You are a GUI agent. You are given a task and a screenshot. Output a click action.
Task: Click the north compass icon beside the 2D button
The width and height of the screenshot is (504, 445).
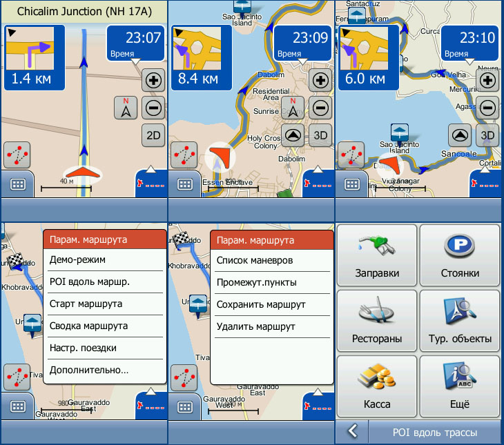[126, 108]
